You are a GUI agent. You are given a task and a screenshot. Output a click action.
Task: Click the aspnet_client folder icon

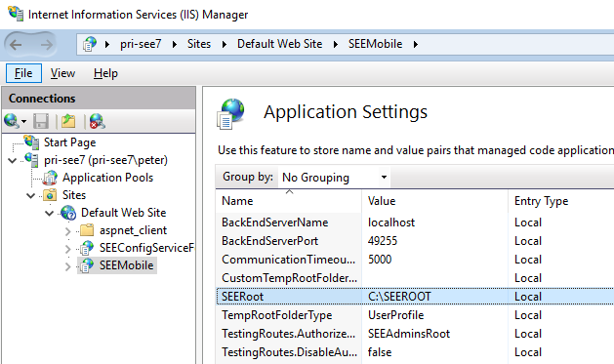click(x=87, y=230)
